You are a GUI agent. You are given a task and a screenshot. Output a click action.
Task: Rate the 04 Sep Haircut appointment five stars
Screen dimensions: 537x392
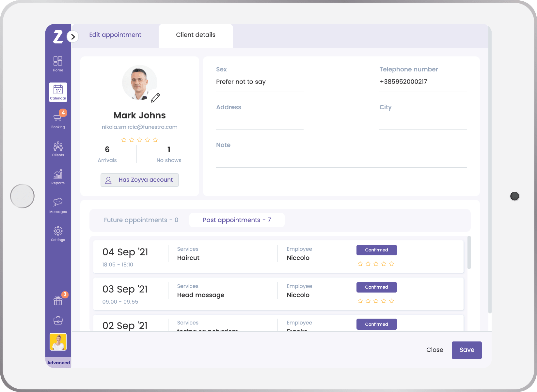(391, 264)
